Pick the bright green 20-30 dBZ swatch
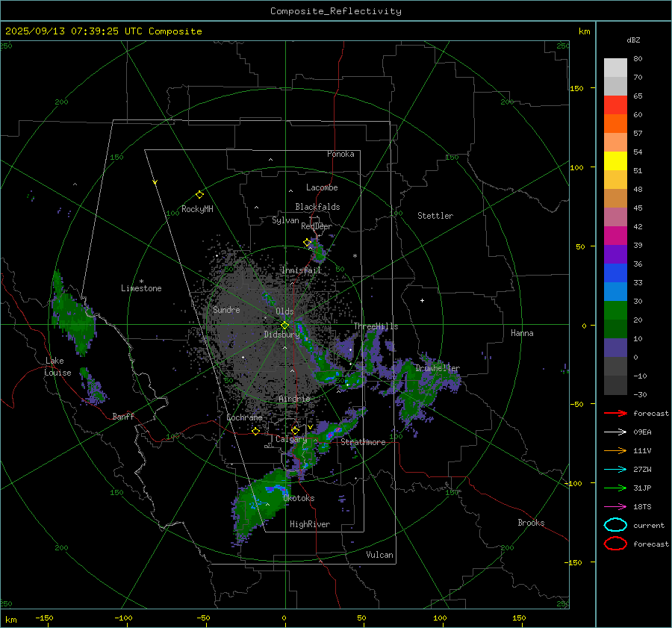Image resolution: width=672 pixels, height=628 pixels. tap(615, 311)
